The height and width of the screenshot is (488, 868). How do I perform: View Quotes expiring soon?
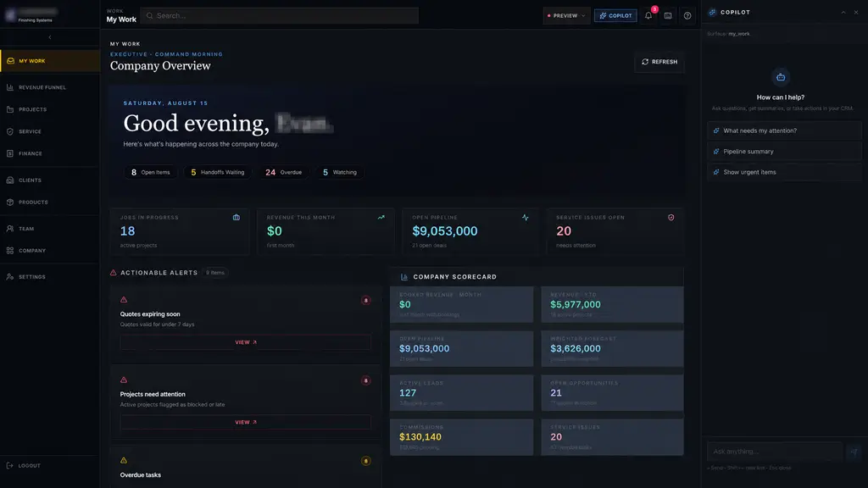(x=246, y=342)
